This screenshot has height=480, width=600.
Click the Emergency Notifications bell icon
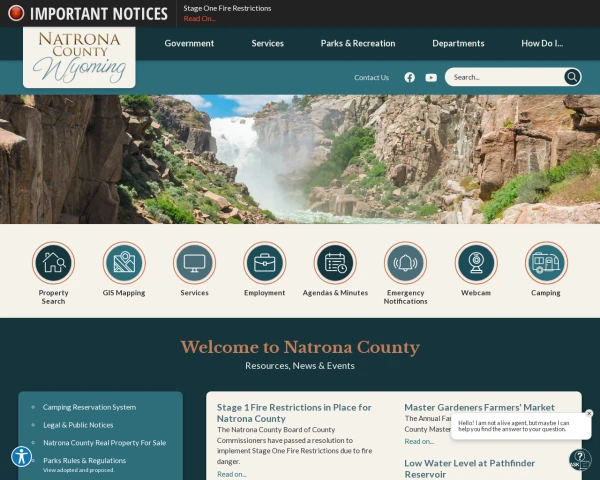click(x=405, y=263)
